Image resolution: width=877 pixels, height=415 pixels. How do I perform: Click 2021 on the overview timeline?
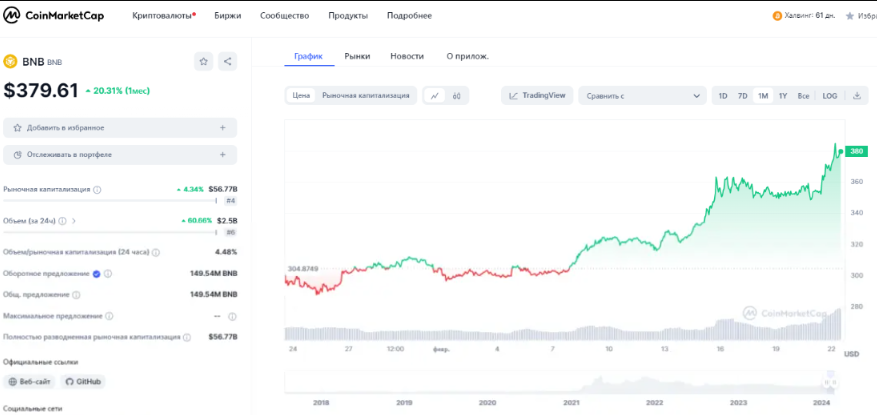[571, 403]
